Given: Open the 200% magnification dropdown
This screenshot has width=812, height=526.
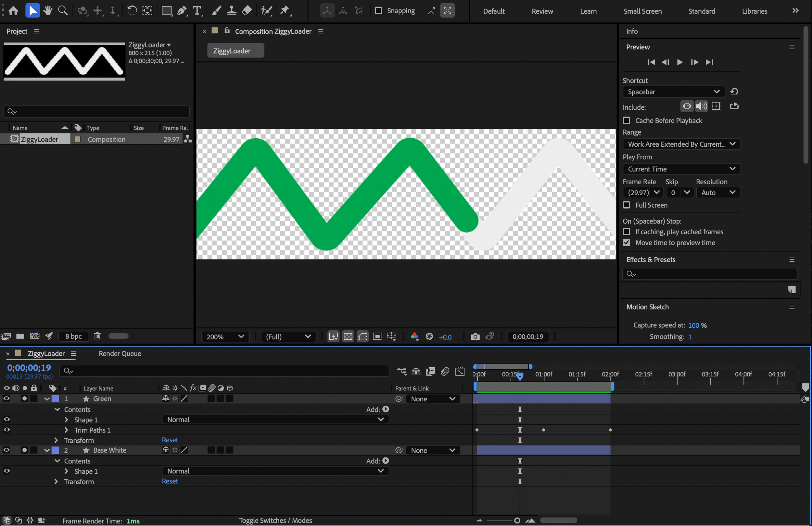Looking at the screenshot, I should [225, 337].
